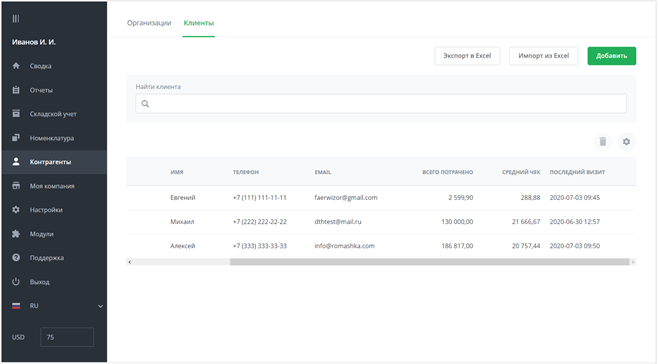Click the store icon beside Моя компания
Screen dimensions: 658x364
[x=16, y=186]
